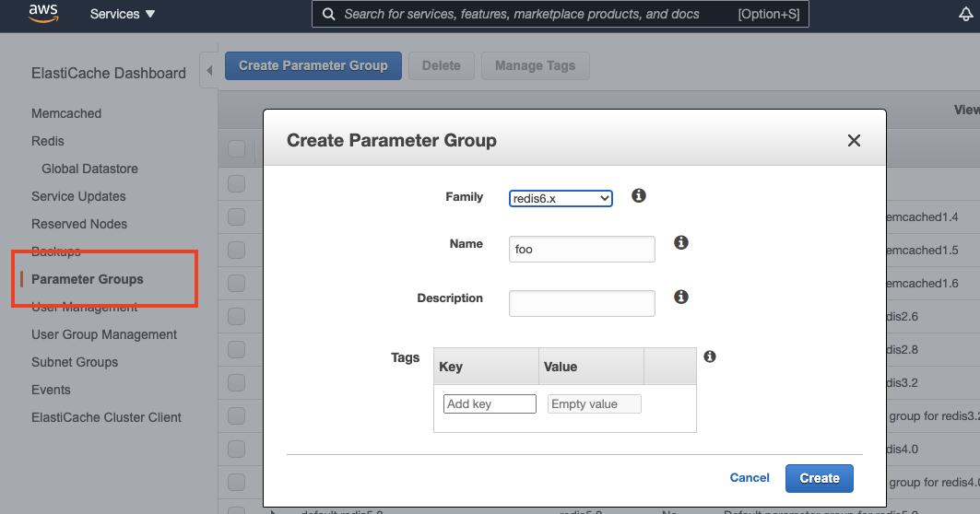Click the Manage Tags button
This screenshot has height=514, width=980.
tap(535, 65)
